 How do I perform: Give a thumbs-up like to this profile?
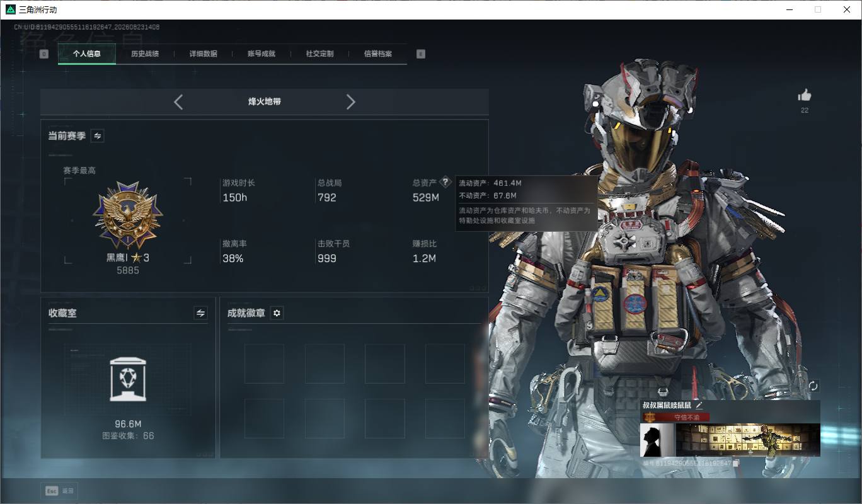tap(805, 96)
